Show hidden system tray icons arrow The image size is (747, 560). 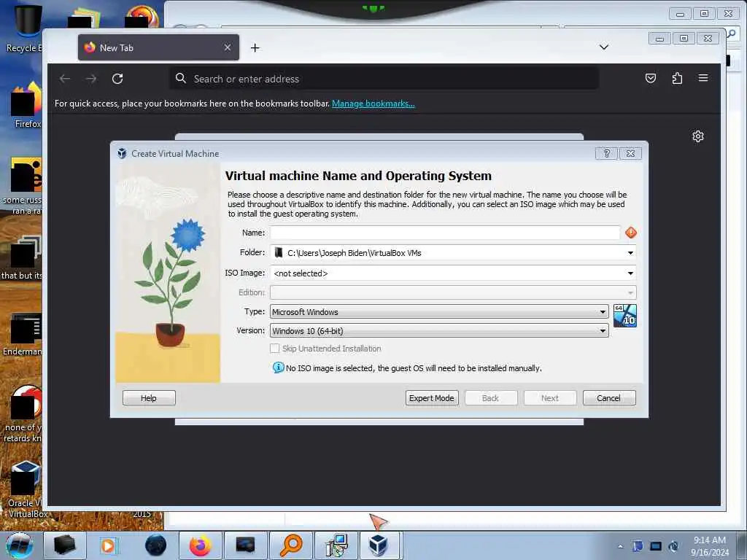click(620, 546)
